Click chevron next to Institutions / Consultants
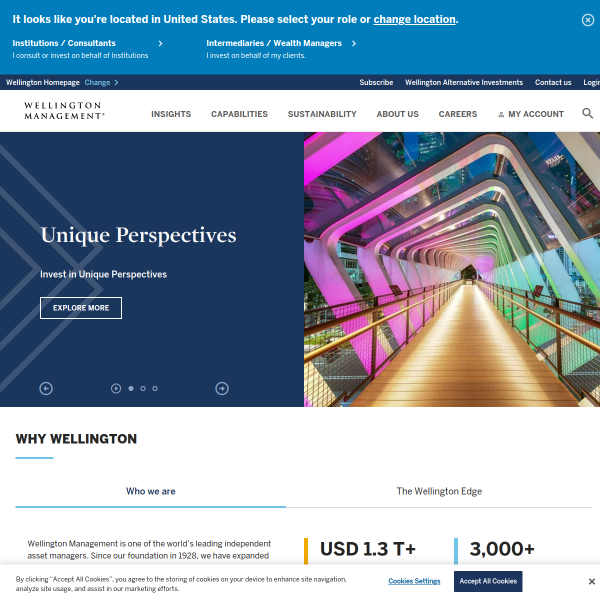The height and width of the screenshot is (600, 600). pos(160,44)
